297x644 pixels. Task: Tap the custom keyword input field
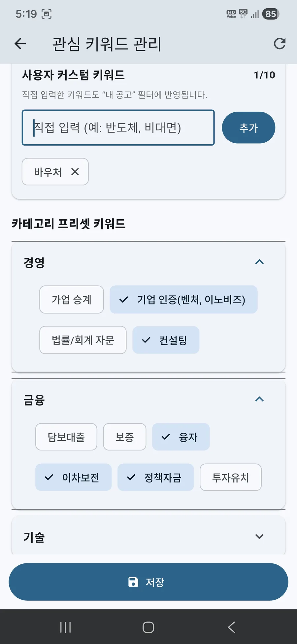point(118,128)
